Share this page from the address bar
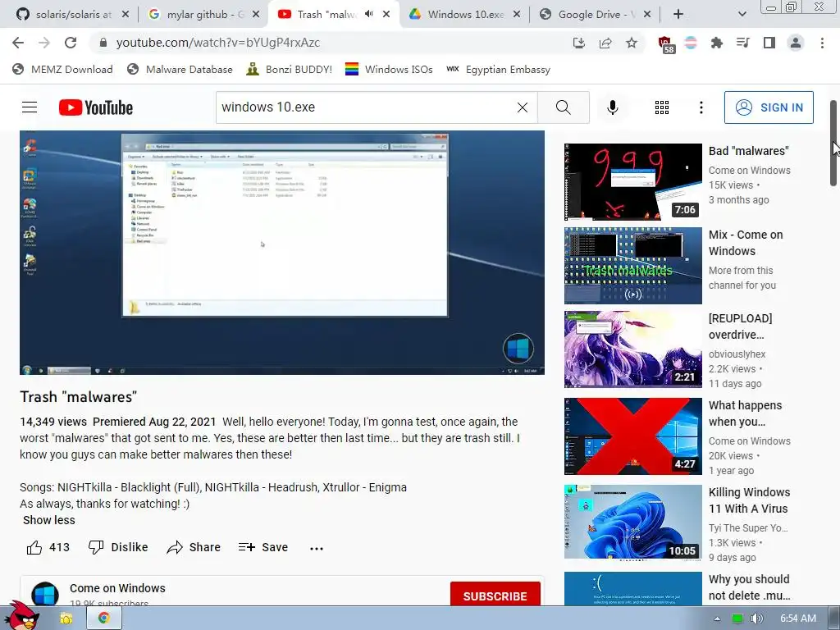Viewport: 840px width, 630px height. 605,43
